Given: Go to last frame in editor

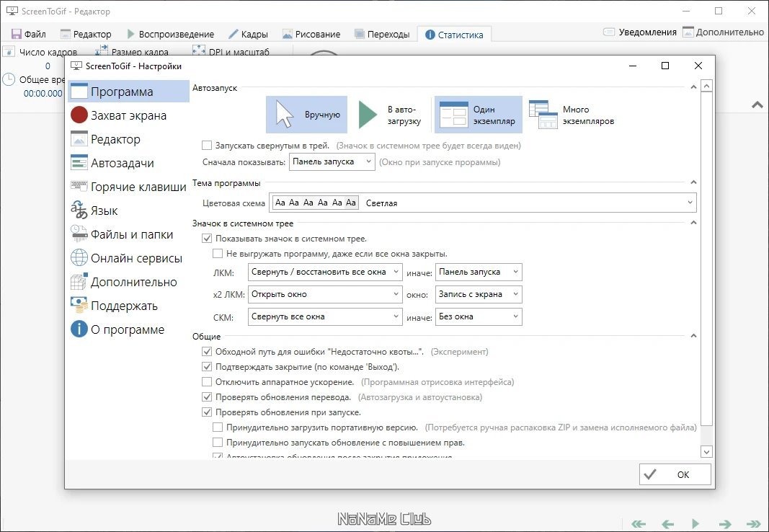Looking at the screenshot, I should tap(753, 523).
